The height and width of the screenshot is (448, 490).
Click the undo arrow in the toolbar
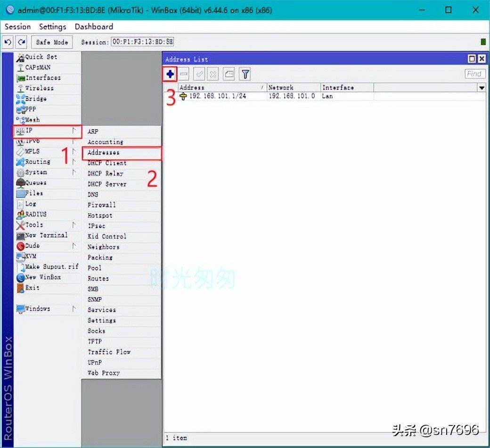coord(8,42)
